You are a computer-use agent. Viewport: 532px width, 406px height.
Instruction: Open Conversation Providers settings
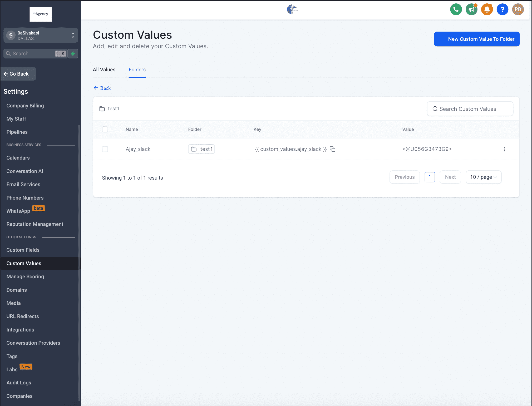(33, 343)
